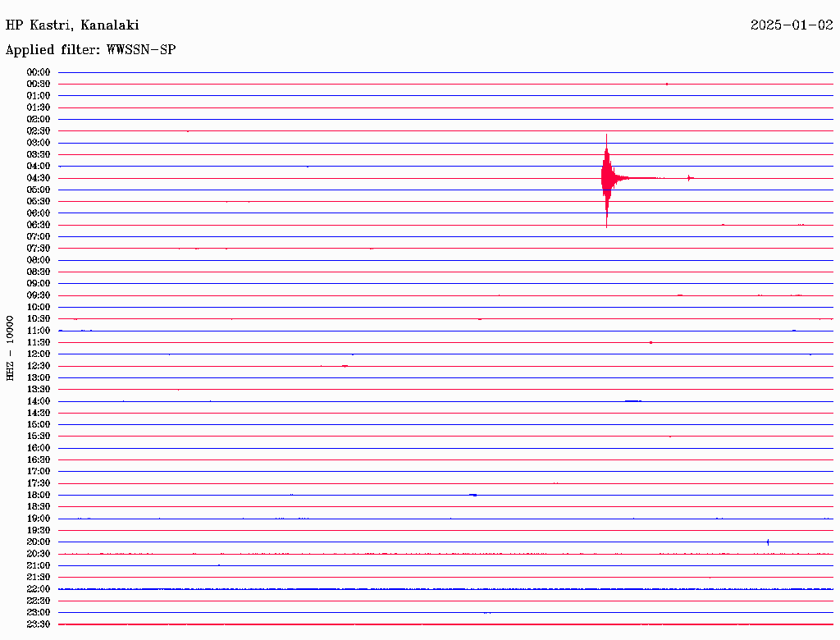Click the thick blue blip on 18:00 trace
Viewport: 840px width, 640px height.
tap(473, 496)
